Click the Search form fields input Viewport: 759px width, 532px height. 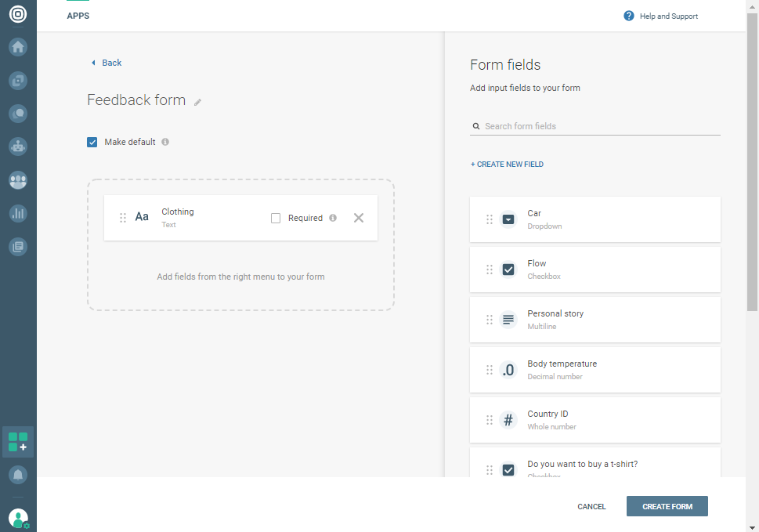pos(599,126)
